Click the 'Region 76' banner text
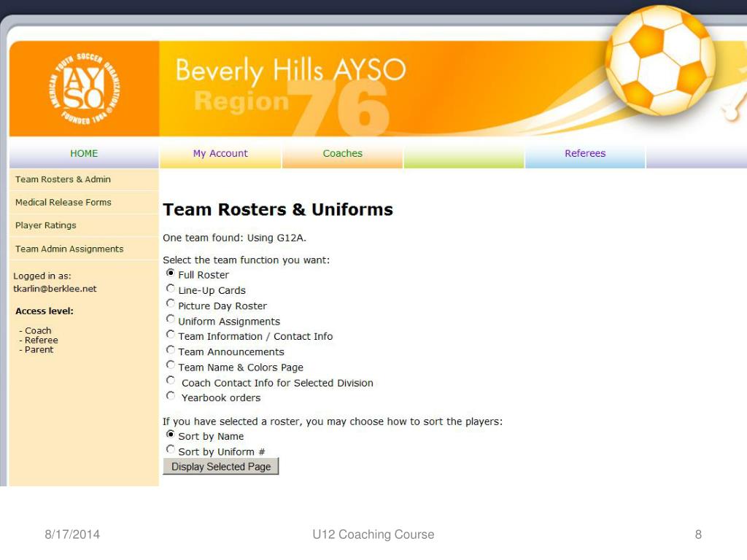 pyautogui.click(x=292, y=108)
